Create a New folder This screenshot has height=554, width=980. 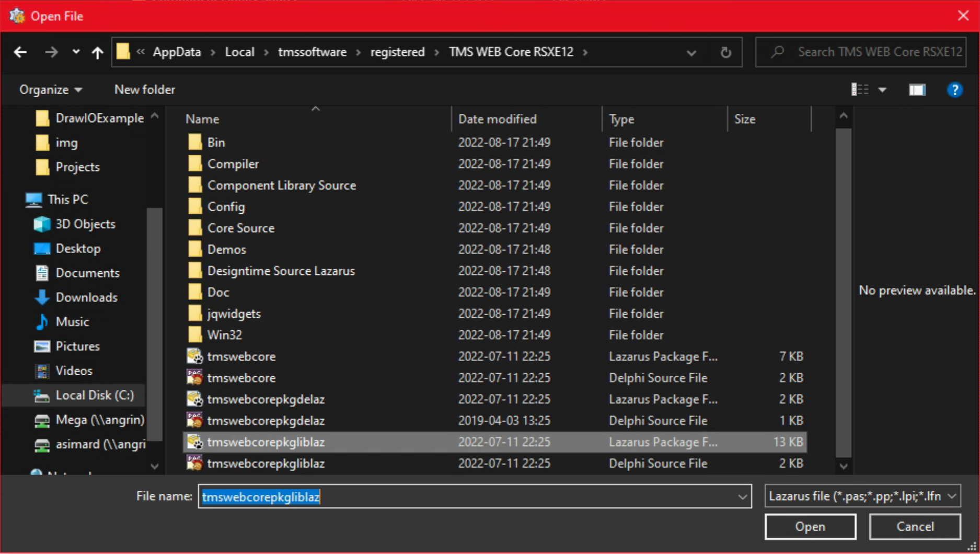(x=144, y=89)
